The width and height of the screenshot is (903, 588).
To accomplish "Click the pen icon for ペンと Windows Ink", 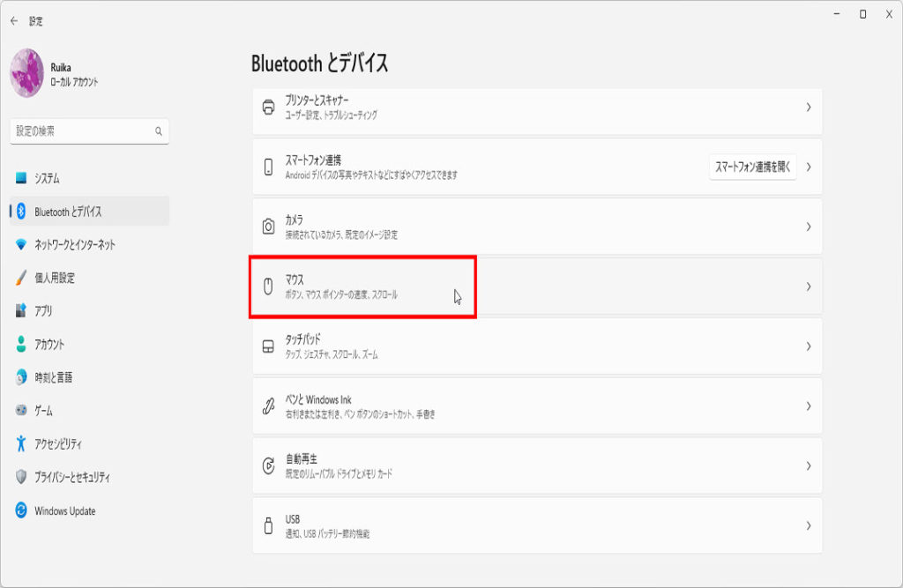I will coord(269,406).
